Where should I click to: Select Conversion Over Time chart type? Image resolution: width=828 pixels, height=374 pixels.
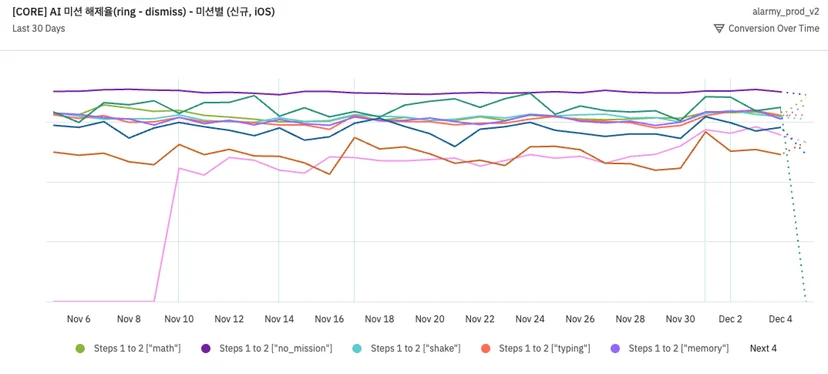pos(774,29)
